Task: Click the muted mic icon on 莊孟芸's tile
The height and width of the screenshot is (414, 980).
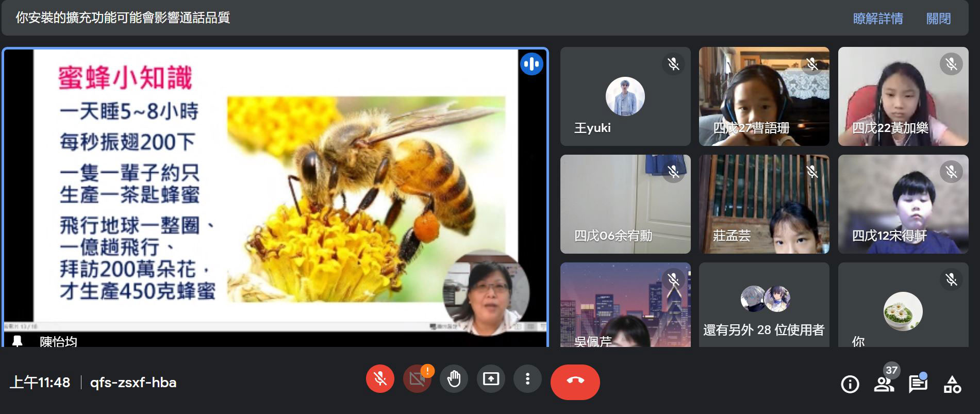Action: (x=812, y=172)
